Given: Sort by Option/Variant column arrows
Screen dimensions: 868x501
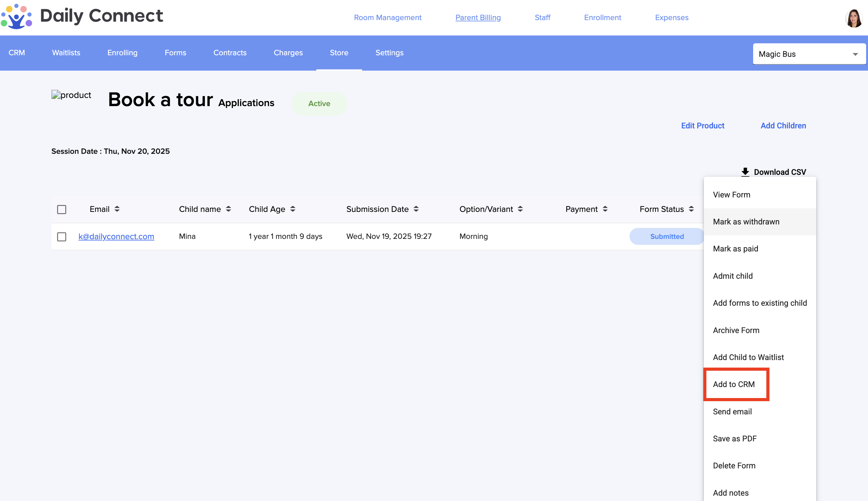Looking at the screenshot, I should coord(520,209).
